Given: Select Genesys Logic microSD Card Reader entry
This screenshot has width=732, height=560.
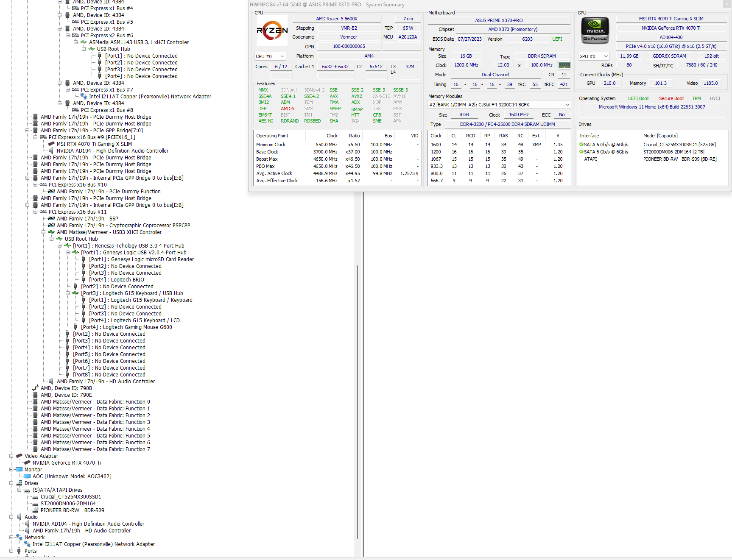Looking at the screenshot, I should [141, 259].
